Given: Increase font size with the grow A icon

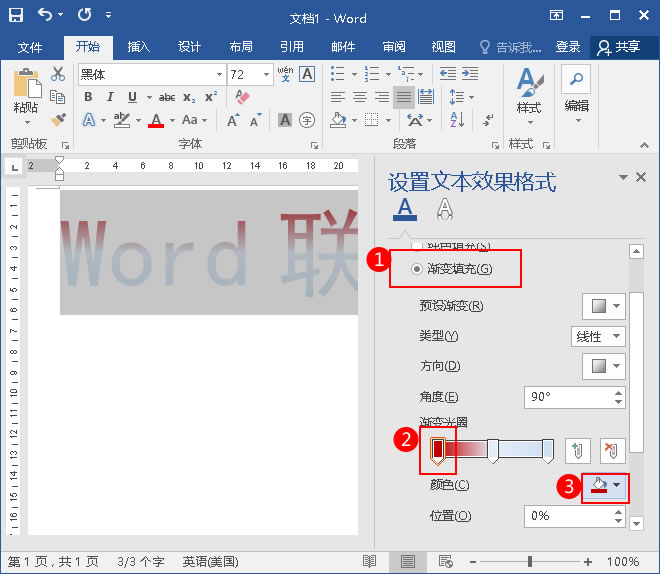Looking at the screenshot, I should pos(233,120).
